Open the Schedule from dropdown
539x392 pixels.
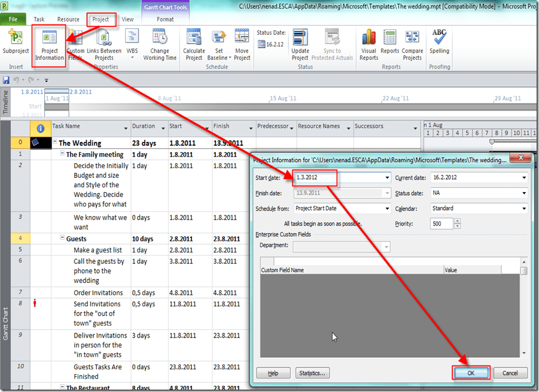click(387, 209)
